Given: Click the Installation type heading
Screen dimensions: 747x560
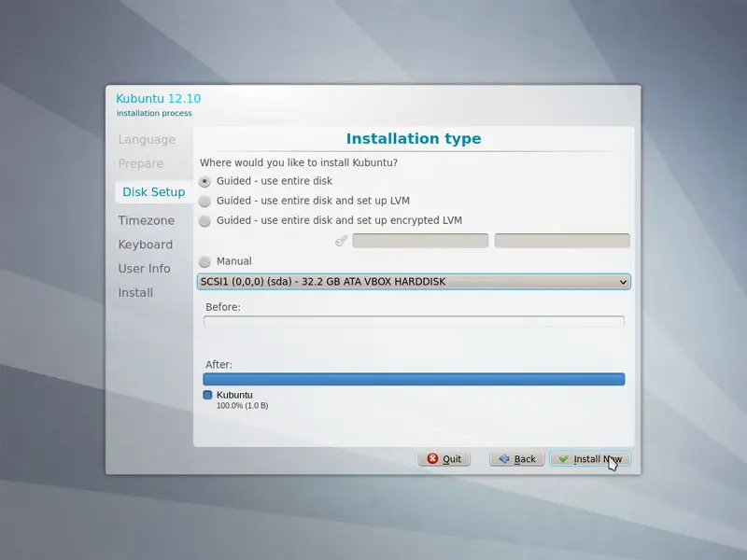Looking at the screenshot, I should tap(414, 138).
